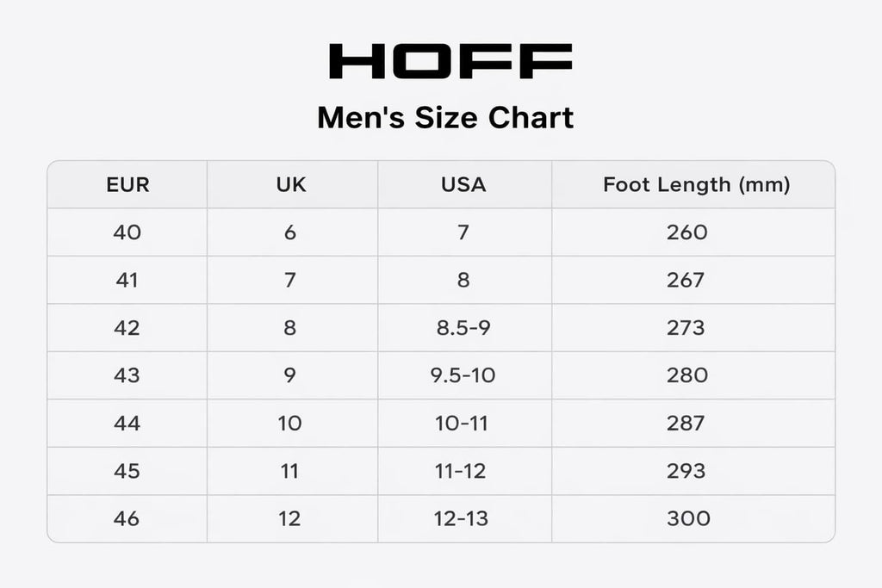Click the 260 foot length cell

pyautogui.click(x=686, y=232)
